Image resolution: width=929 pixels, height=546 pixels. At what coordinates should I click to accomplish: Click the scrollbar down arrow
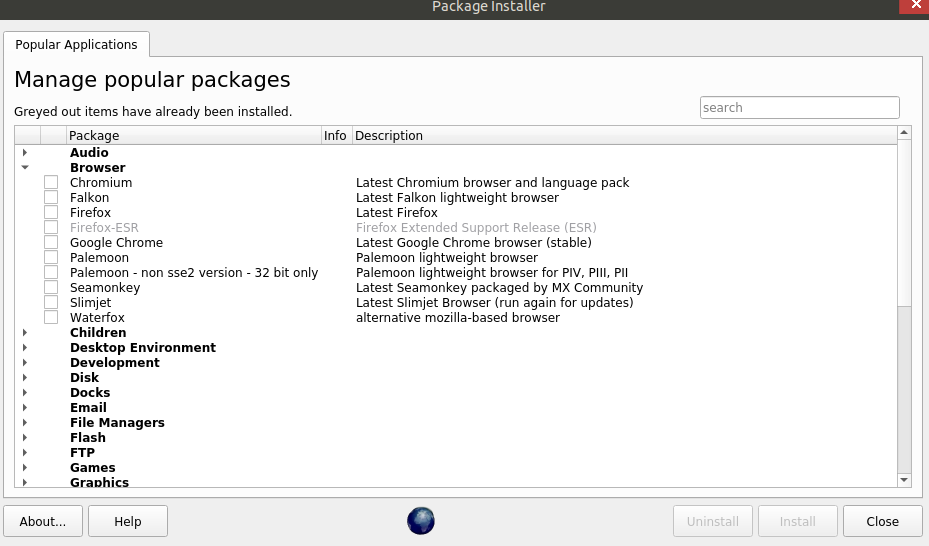(904, 480)
